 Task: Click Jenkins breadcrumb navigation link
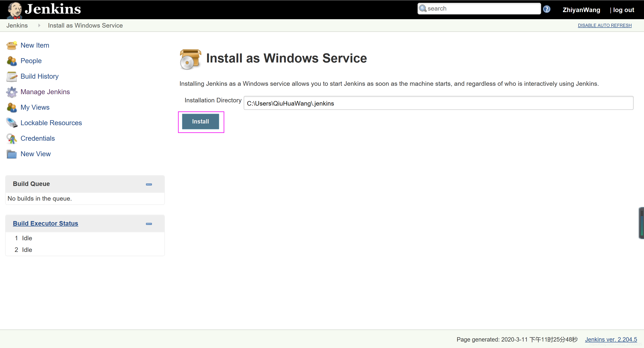tap(18, 25)
